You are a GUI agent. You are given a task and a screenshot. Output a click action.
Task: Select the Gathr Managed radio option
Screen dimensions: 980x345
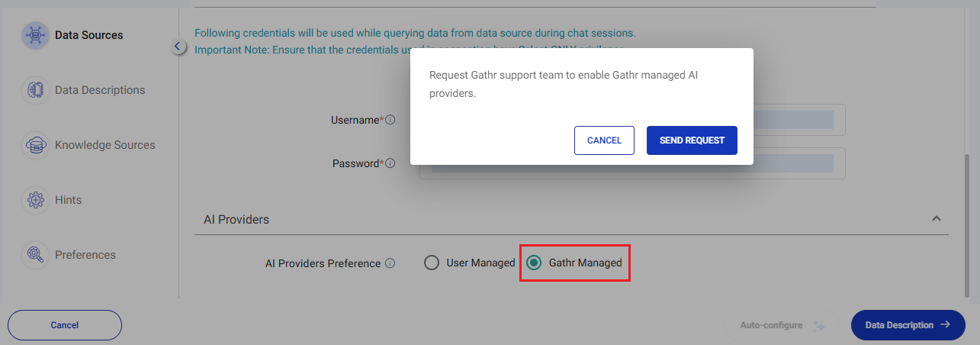535,263
